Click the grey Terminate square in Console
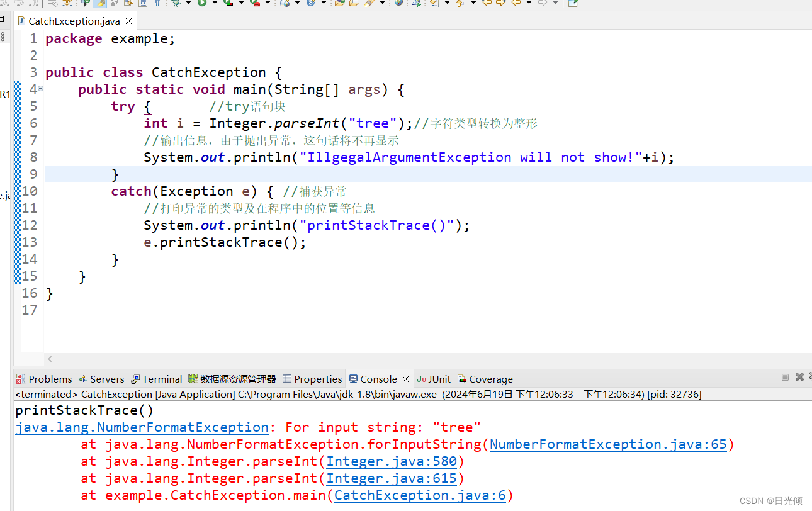The height and width of the screenshot is (511, 812). click(785, 377)
